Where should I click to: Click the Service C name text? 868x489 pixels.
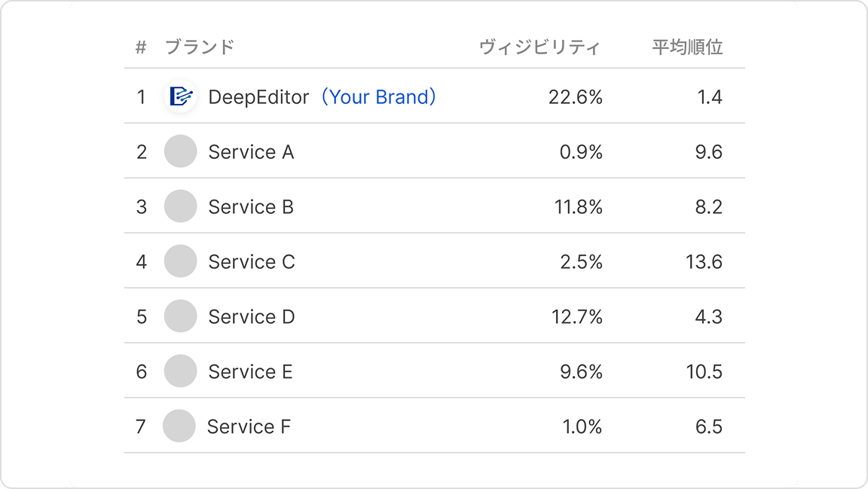(x=252, y=262)
